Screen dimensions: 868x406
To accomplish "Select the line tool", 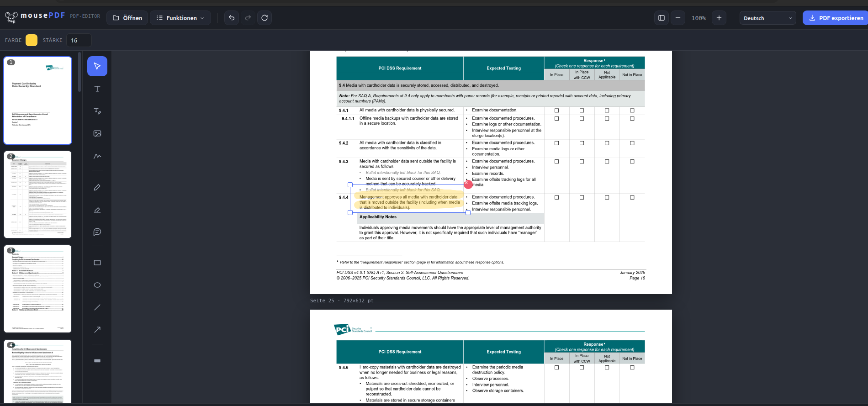I will pos(97,307).
